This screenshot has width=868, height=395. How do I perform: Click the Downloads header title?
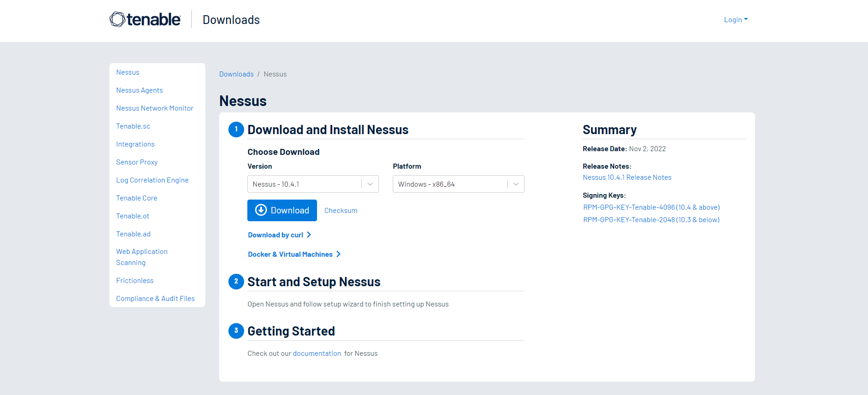point(231,20)
